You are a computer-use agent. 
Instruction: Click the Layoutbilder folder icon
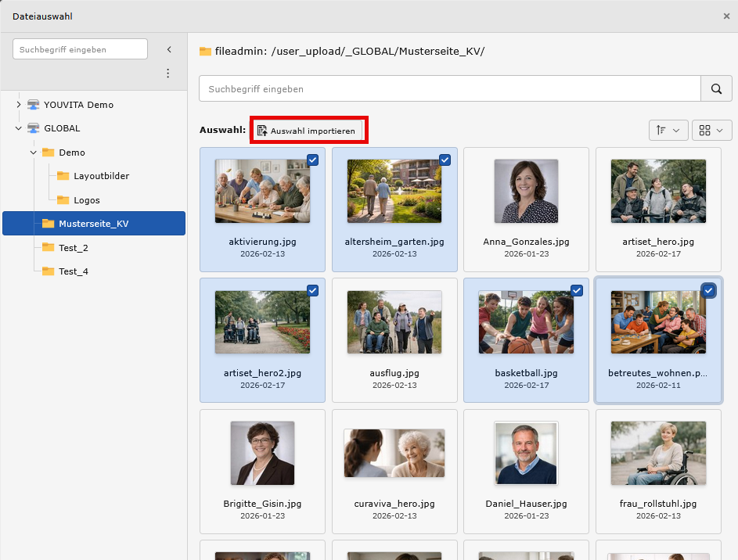pos(63,176)
